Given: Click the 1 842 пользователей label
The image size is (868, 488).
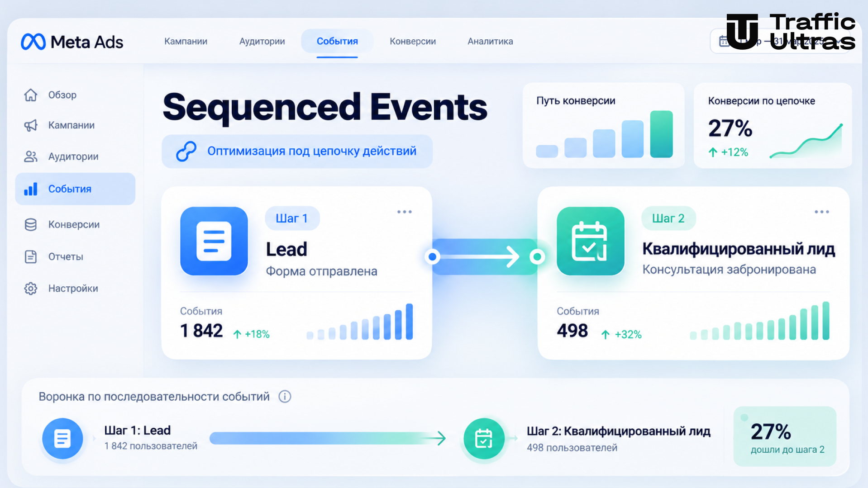Looking at the screenshot, I should click(151, 446).
